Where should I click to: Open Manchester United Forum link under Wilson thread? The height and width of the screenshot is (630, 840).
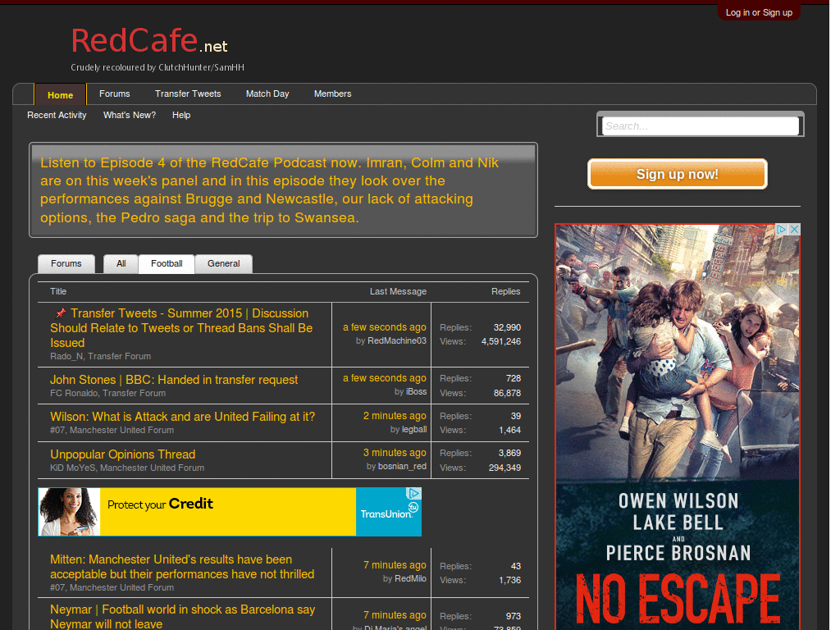click(x=121, y=430)
